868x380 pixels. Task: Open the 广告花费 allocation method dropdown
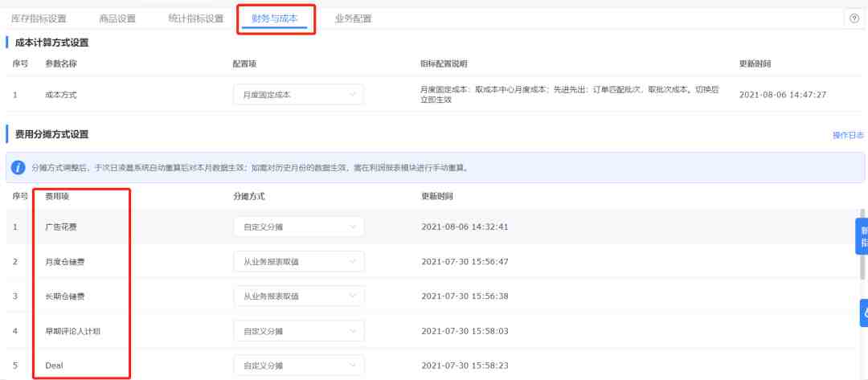click(x=298, y=227)
